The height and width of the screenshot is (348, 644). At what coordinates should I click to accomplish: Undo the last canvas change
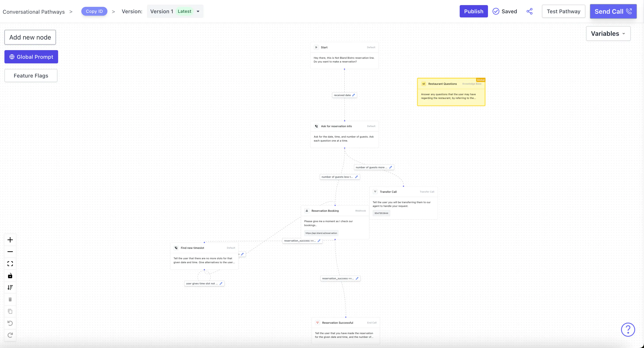coord(10,323)
